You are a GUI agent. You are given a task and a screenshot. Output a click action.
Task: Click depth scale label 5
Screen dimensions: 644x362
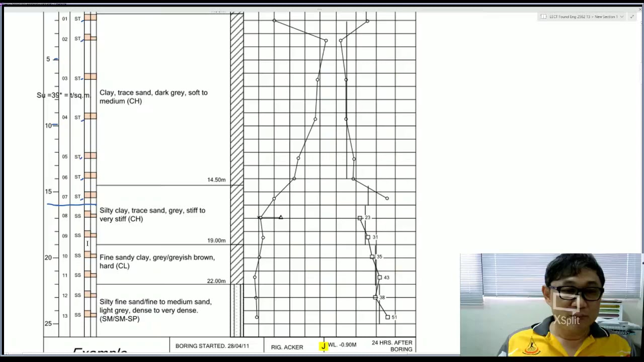(48, 59)
